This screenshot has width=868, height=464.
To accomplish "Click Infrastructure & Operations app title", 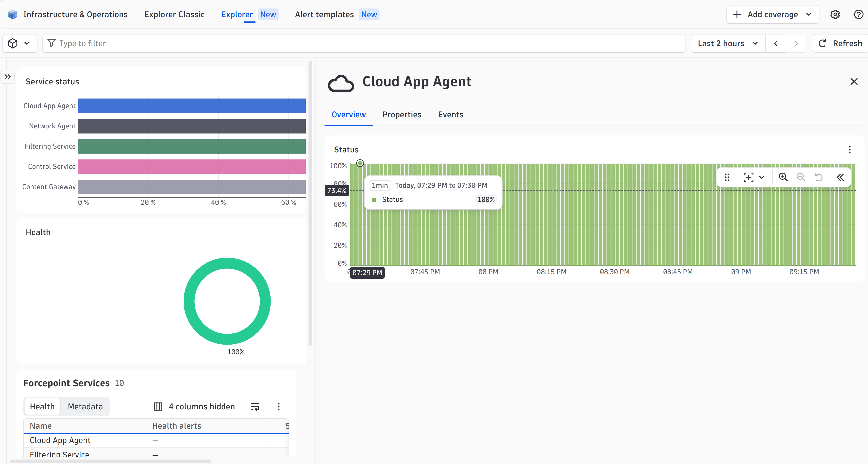I will (x=75, y=14).
